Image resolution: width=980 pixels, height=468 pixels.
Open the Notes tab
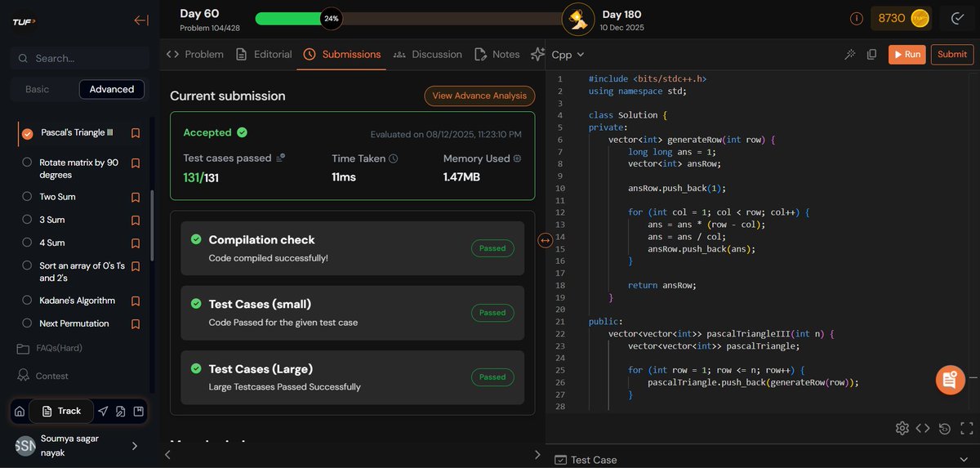click(x=497, y=54)
